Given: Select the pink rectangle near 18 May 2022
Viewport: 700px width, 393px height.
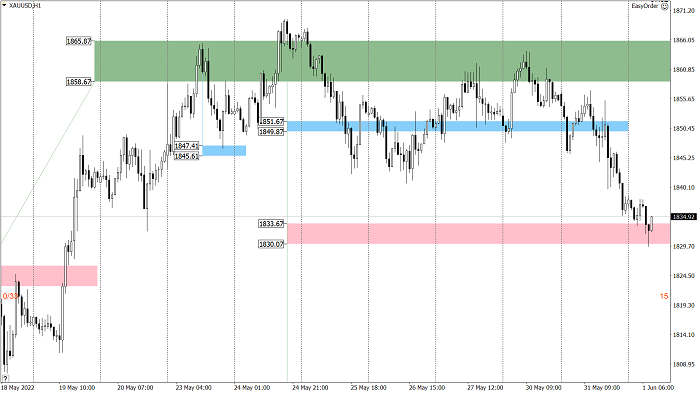Looking at the screenshot, I should click(49, 276).
